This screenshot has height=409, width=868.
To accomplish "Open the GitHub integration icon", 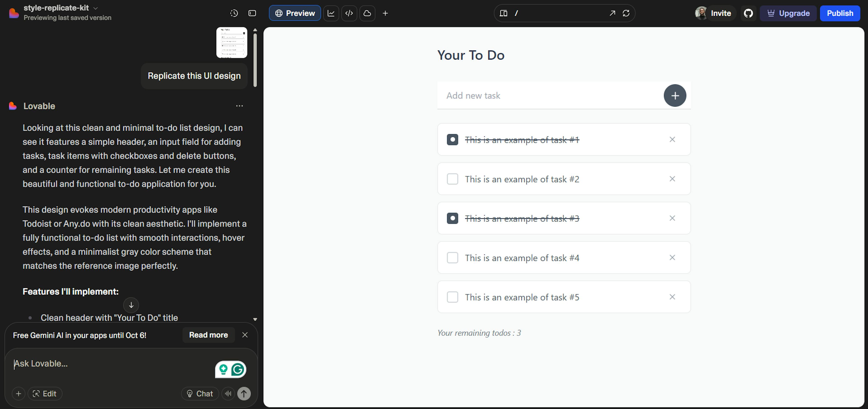I will pyautogui.click(x=748, y=13).
